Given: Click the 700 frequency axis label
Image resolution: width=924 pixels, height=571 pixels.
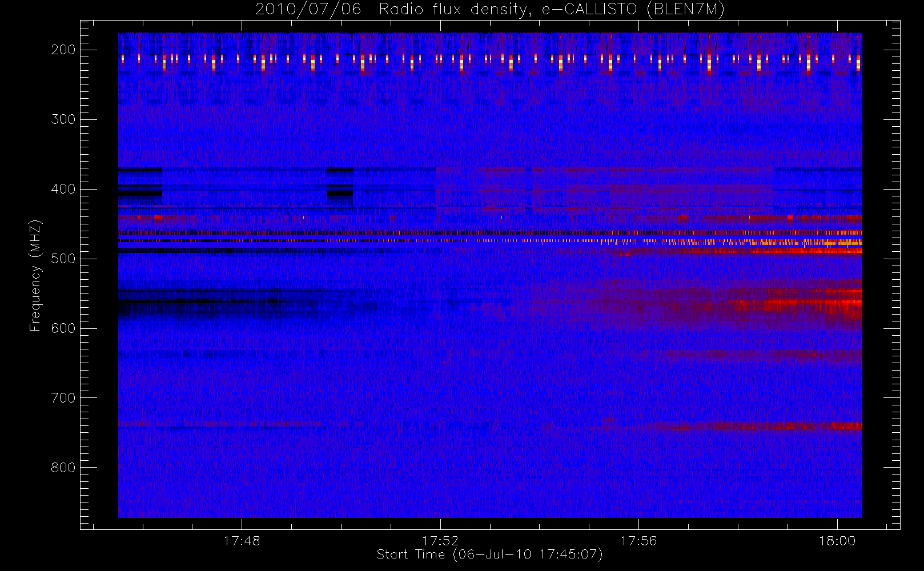Looking at the screenshot, I should coord(63,398).
